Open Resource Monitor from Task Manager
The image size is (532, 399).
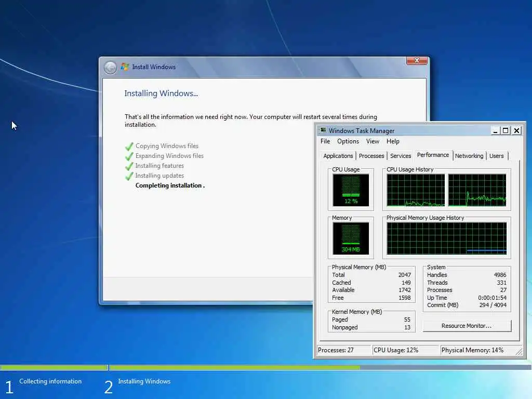467,326
